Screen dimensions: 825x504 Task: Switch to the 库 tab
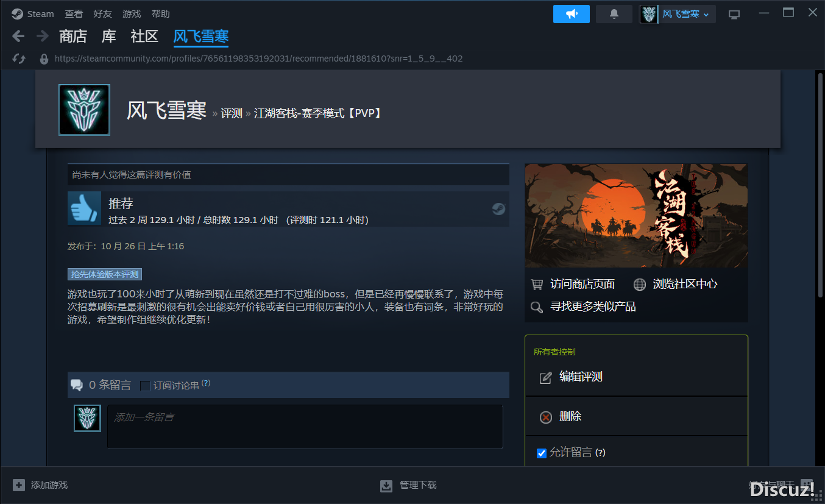[x=109, y=37]
